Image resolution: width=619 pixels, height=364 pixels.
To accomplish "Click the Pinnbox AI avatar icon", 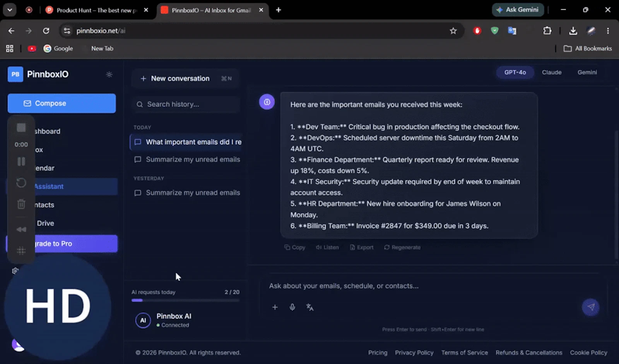I will click(143, 320).
